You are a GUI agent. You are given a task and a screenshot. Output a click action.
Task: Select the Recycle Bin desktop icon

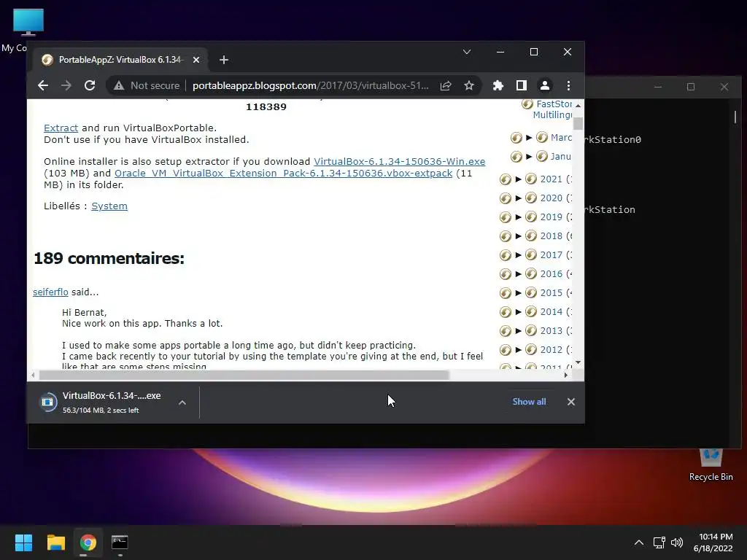[711, 464]
